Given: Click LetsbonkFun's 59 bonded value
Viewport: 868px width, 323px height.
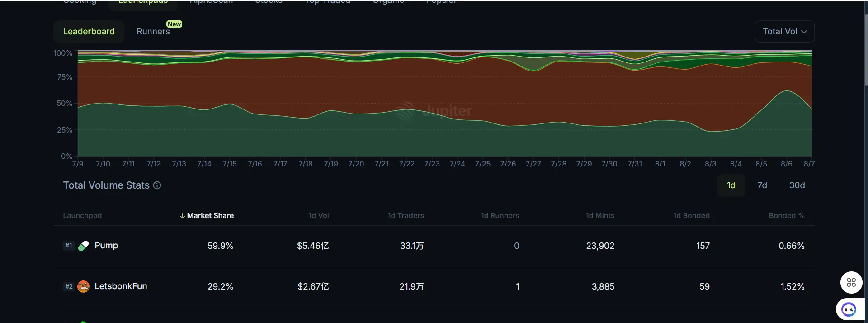Looking at the screenshot, I should pyautogui.click(x=704, y=286).
